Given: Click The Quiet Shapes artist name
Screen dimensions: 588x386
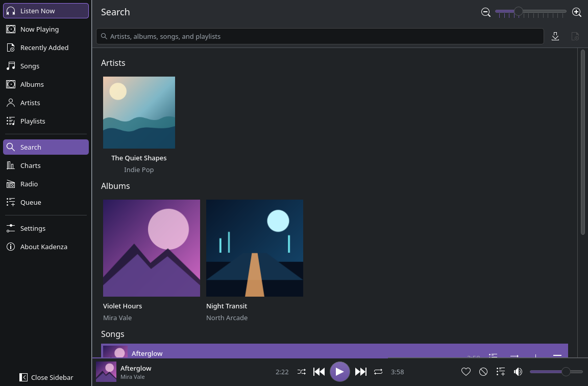Looking at the screenshot, I should [139, 158].
